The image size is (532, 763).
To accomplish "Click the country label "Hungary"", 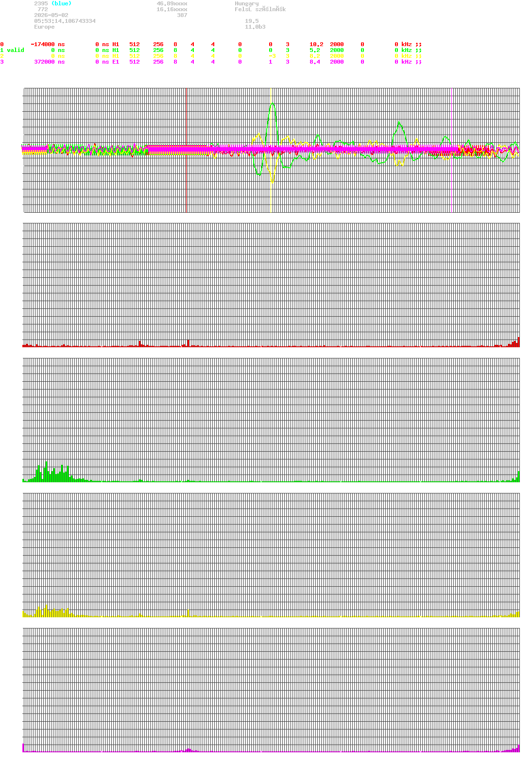I will coord(247,3).
